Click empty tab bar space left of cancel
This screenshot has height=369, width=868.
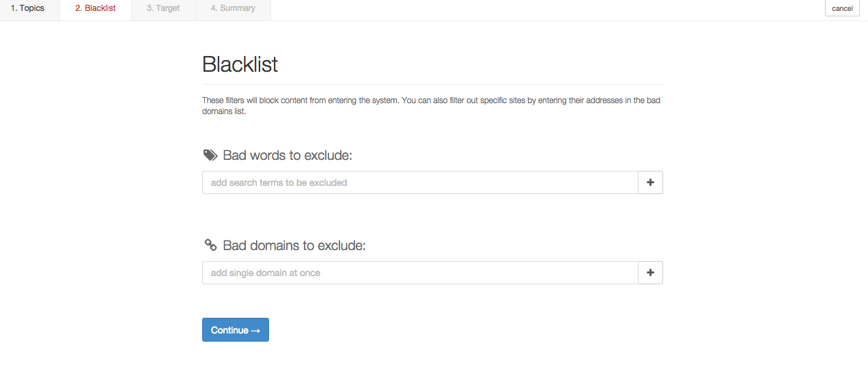[546, 10]
